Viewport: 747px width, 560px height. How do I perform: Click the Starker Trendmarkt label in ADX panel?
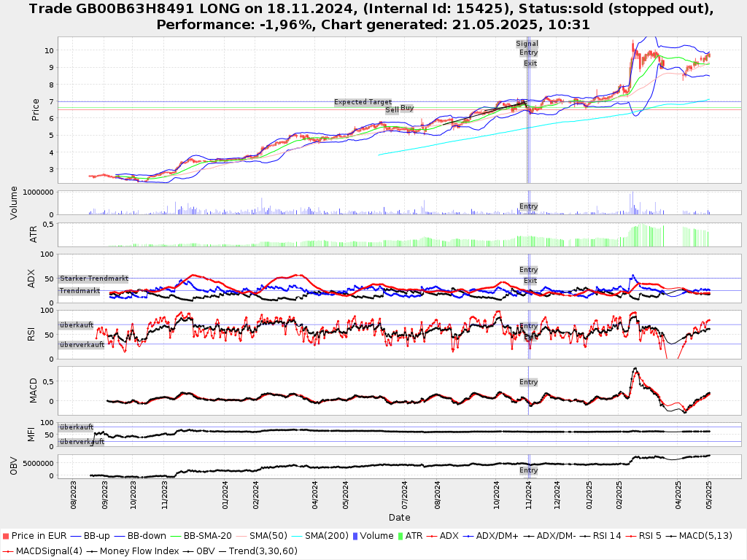click(94, 279)
